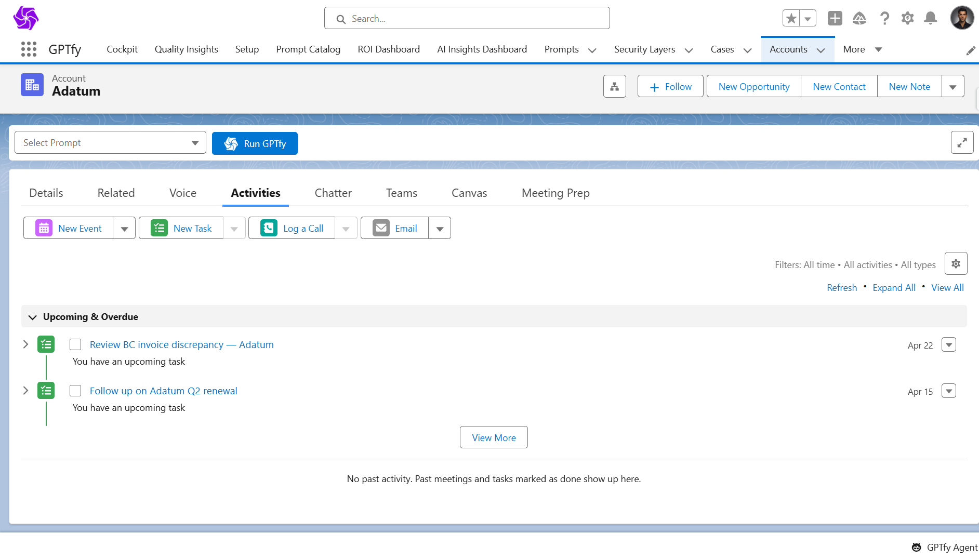Open the New Task dropdown arrow
The width and height of the screenshot is (979, 560).
tap(234, 228)
